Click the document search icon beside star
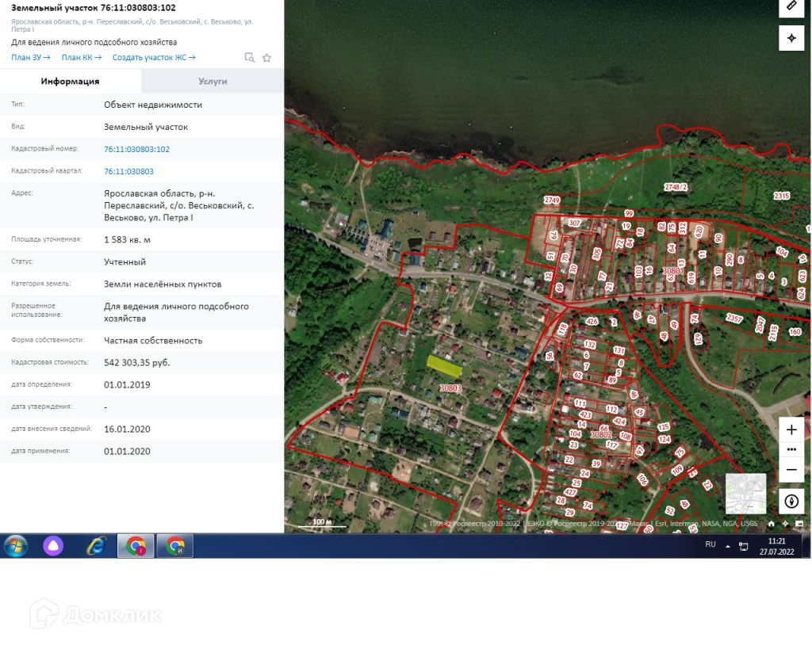Image resolution: width=812 pixels, height=649 pixels. [249, 58]
